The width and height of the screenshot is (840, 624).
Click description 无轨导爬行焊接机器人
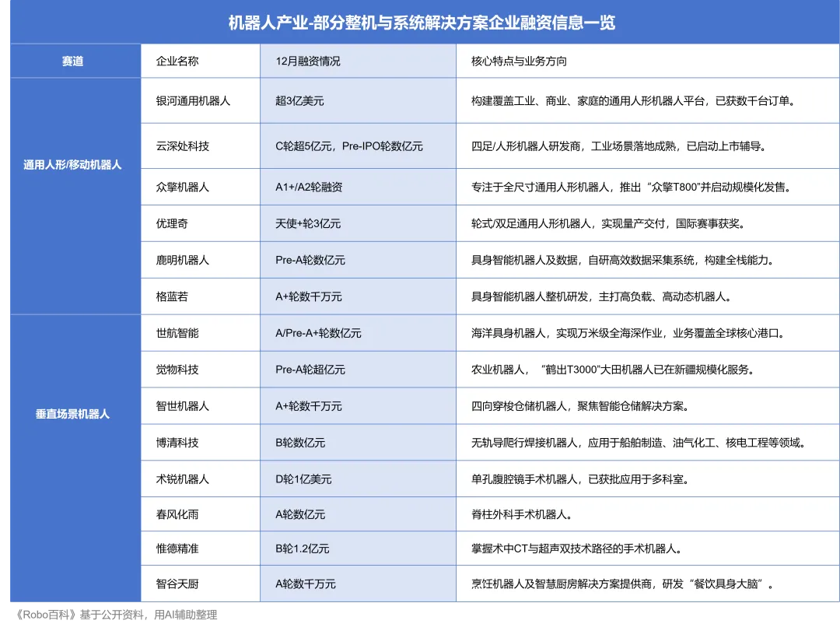(x=639, y=442)
